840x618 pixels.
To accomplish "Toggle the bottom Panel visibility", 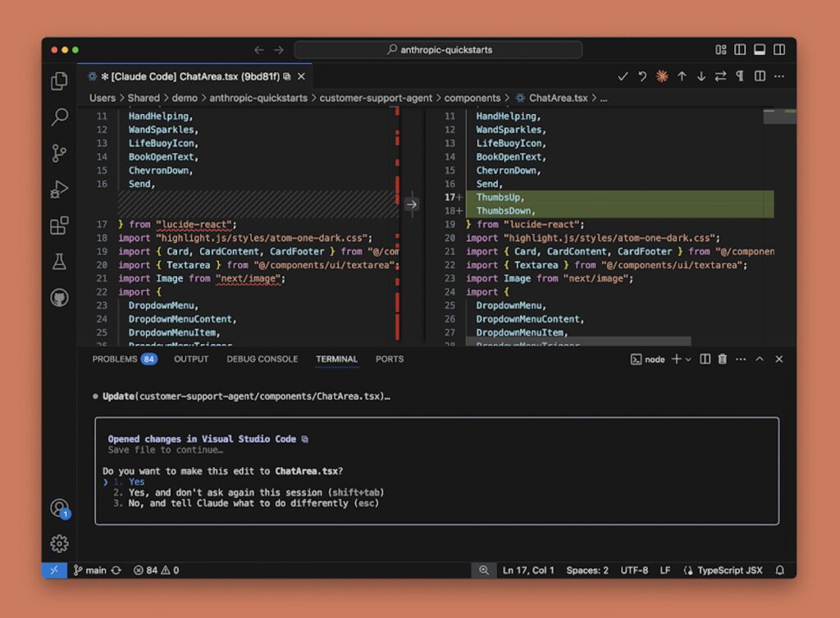I will [760, 50].
